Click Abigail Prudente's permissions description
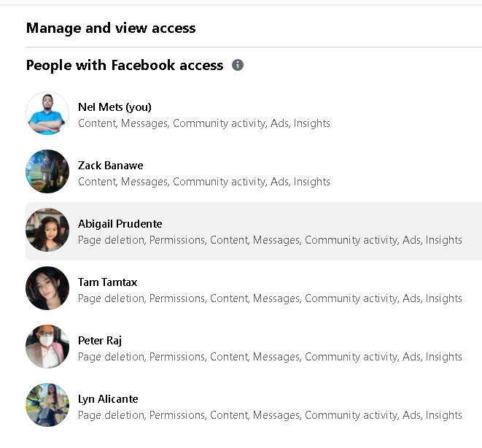This screenshot has height=448, width=482. [x=270, y=240]
